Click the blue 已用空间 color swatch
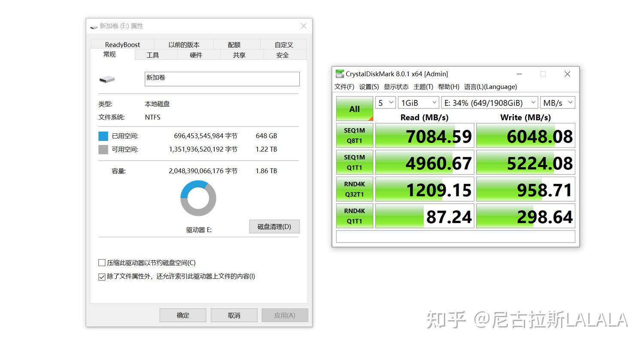 (103, 136)
